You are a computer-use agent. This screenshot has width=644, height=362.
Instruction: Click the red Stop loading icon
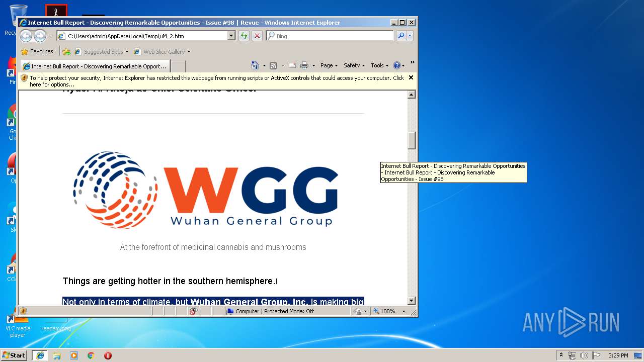tap(257, 36)
